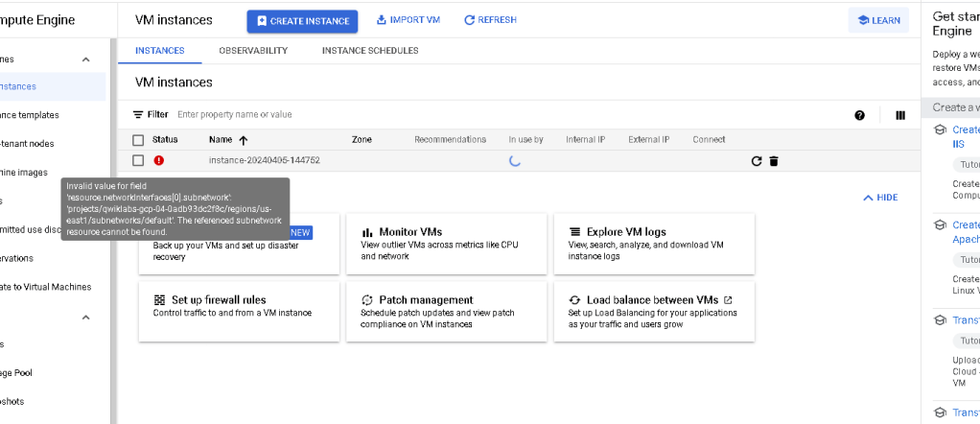Click the Internal IP column header

586,140
